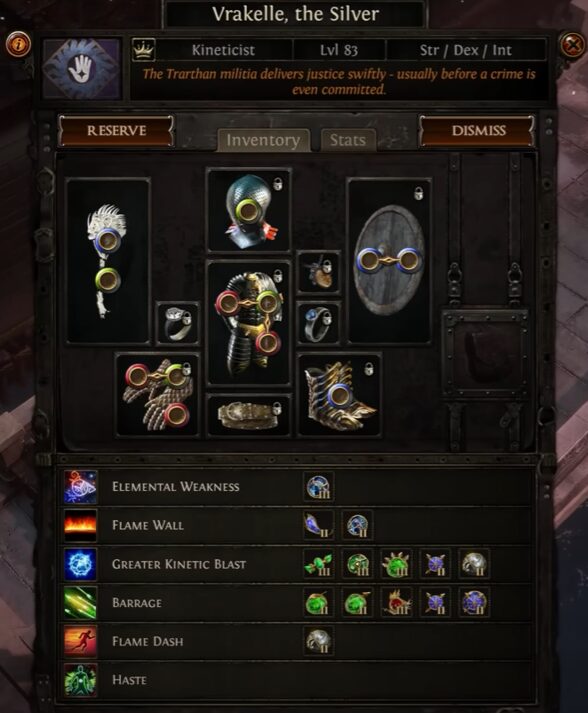
Task: Click the DISMISS button
Action: 478,131
